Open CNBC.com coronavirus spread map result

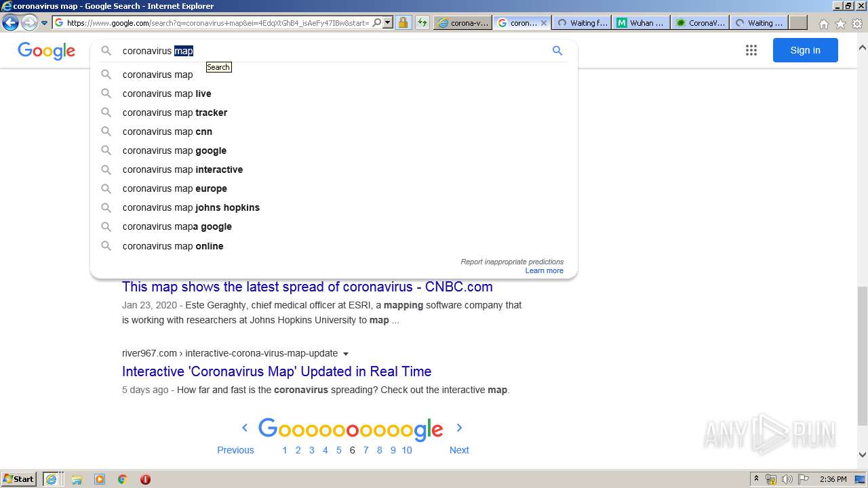point(307,287)
